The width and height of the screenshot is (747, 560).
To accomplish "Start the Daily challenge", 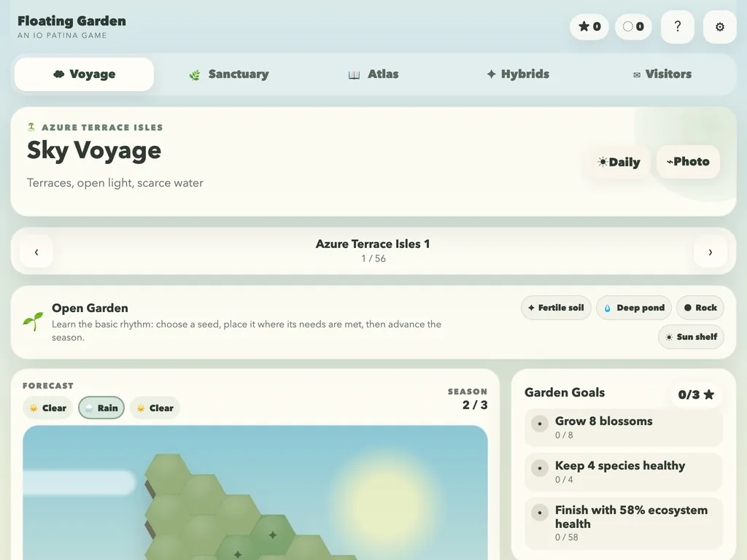I will [x=619, y=162].
